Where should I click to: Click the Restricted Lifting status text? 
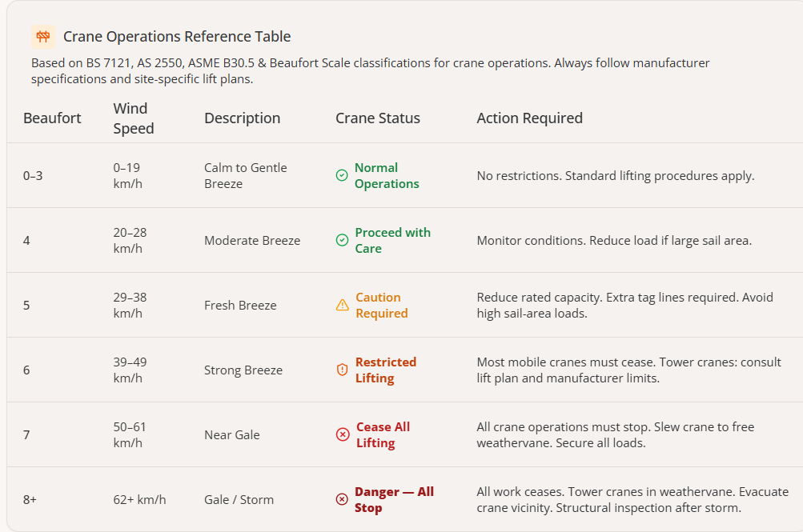pos(386,370)
